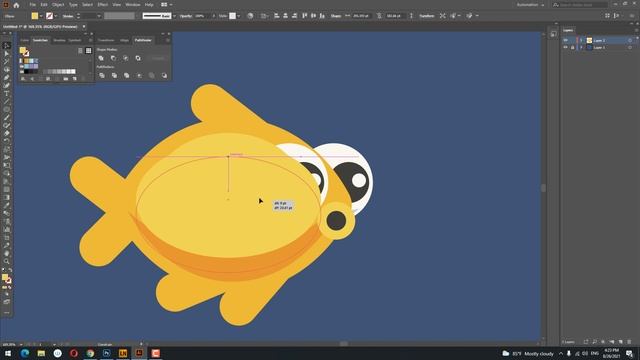Click the Minus Back pathfinder icon
The width and height of the screenshot is (640, 360).
coord(164,76)
